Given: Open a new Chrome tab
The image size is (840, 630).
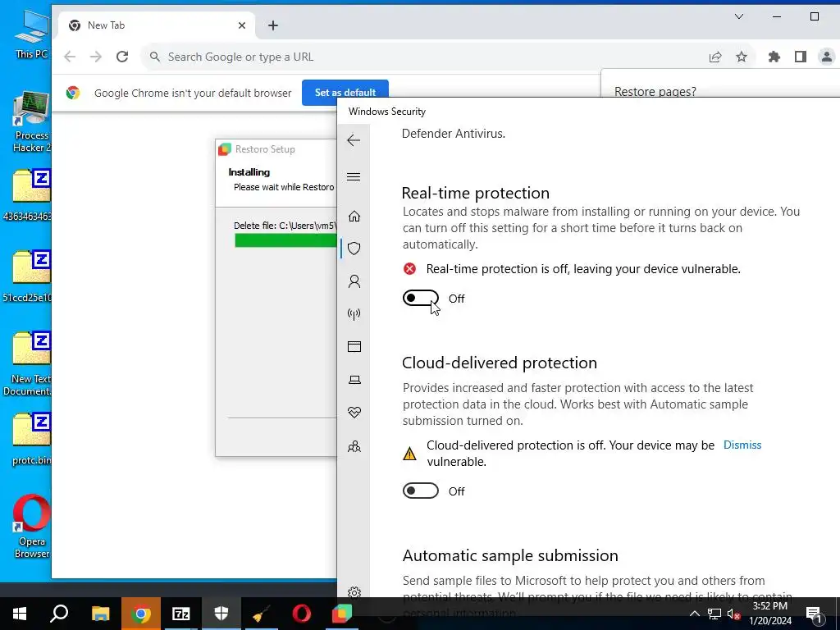Looking at the screenshot, I should tap(273, 25).
